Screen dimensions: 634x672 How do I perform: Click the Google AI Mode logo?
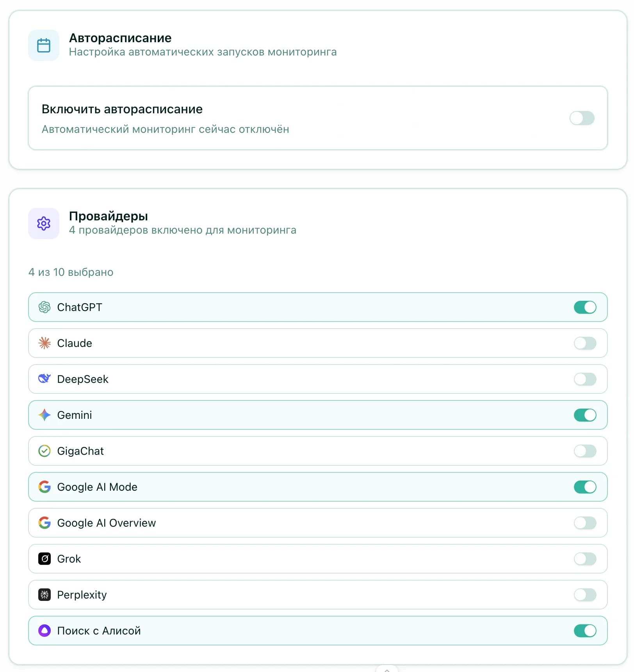tap(45, 487)
